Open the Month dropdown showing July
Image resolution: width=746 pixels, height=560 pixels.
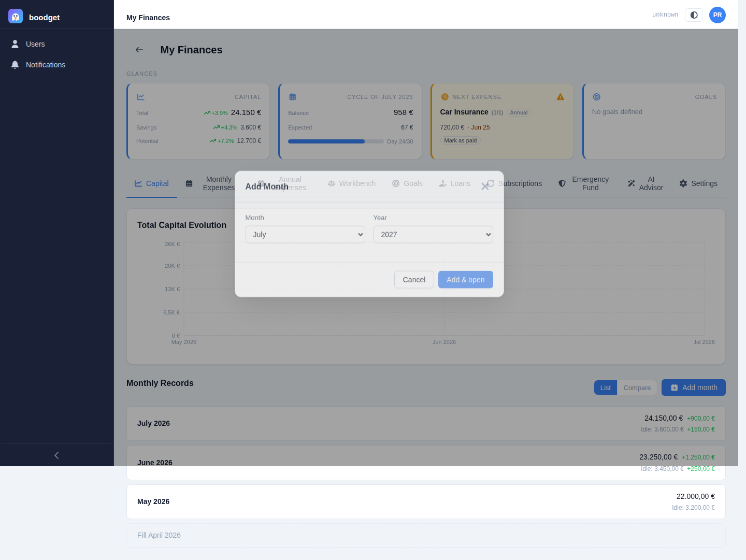pos(305,235)
